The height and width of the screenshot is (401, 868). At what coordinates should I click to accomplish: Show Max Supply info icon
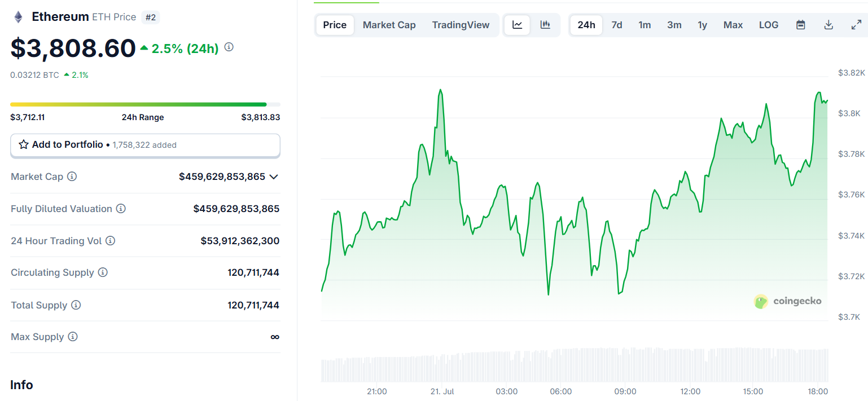[72, 337]
